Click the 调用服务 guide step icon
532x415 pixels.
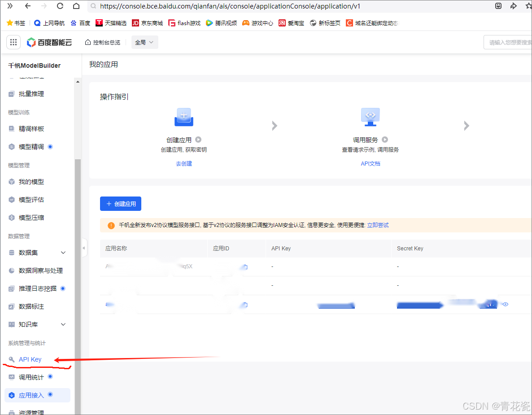370,118
